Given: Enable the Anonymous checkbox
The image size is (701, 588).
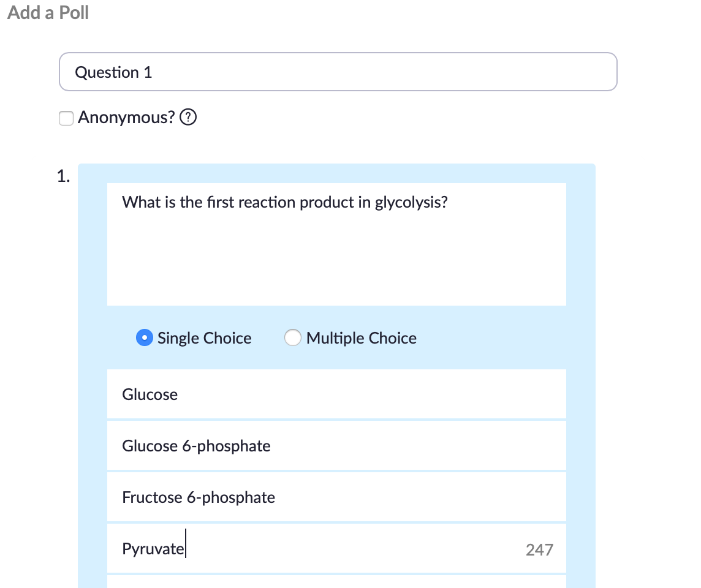Looking at the screenshot, I should tap(66, 118).
